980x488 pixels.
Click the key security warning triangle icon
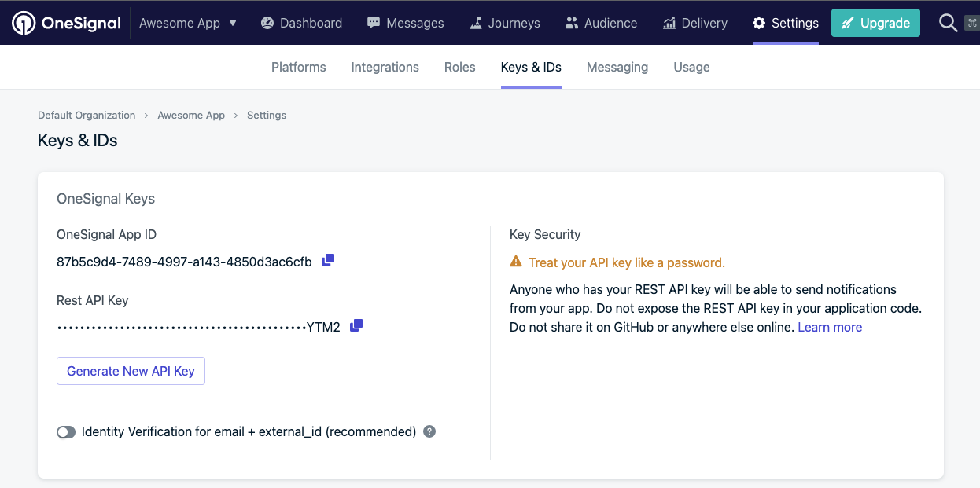[x=516, y=262]
